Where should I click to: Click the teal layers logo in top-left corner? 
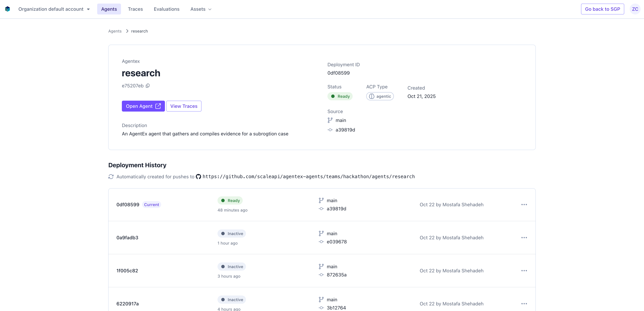7,9
